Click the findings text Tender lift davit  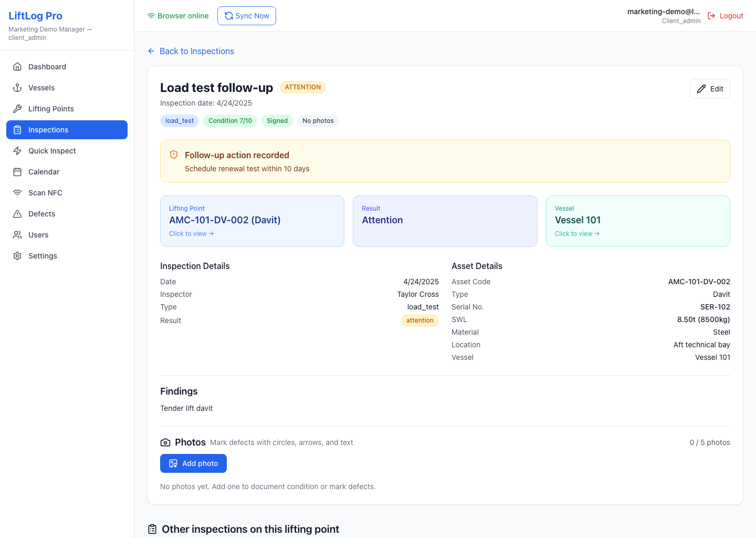186,408
